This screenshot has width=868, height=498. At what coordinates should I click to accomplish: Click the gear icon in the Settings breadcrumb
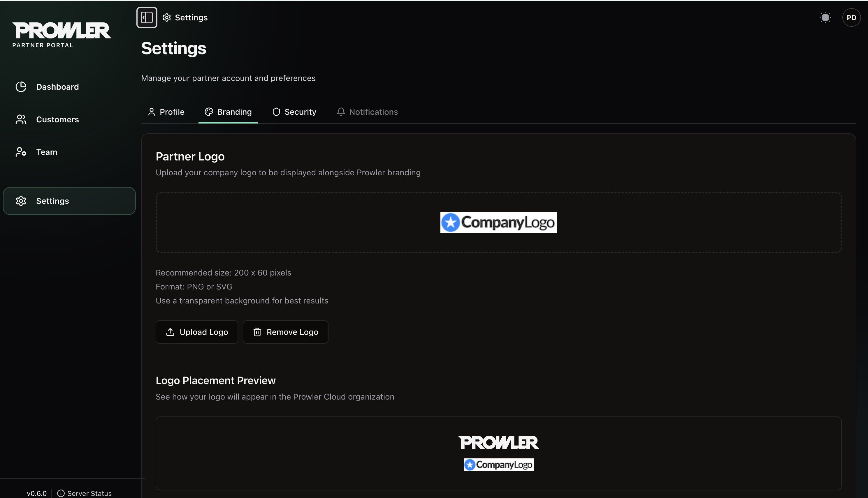click(x=167, y=17)
